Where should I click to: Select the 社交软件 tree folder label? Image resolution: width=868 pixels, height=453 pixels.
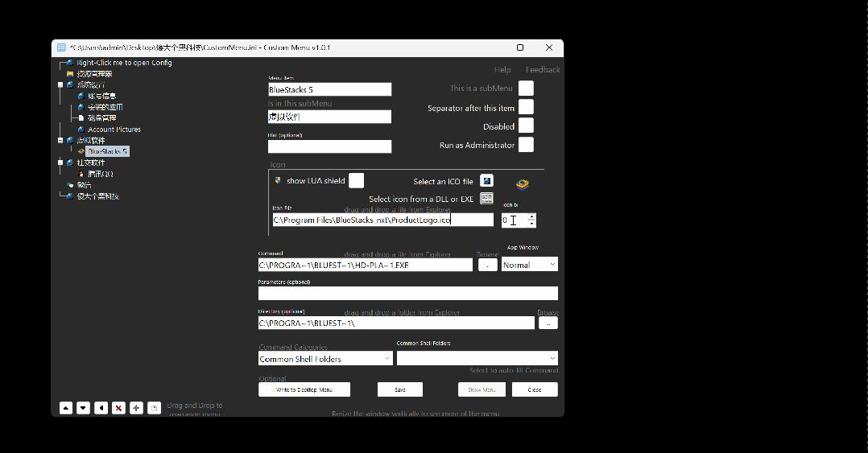91,163
